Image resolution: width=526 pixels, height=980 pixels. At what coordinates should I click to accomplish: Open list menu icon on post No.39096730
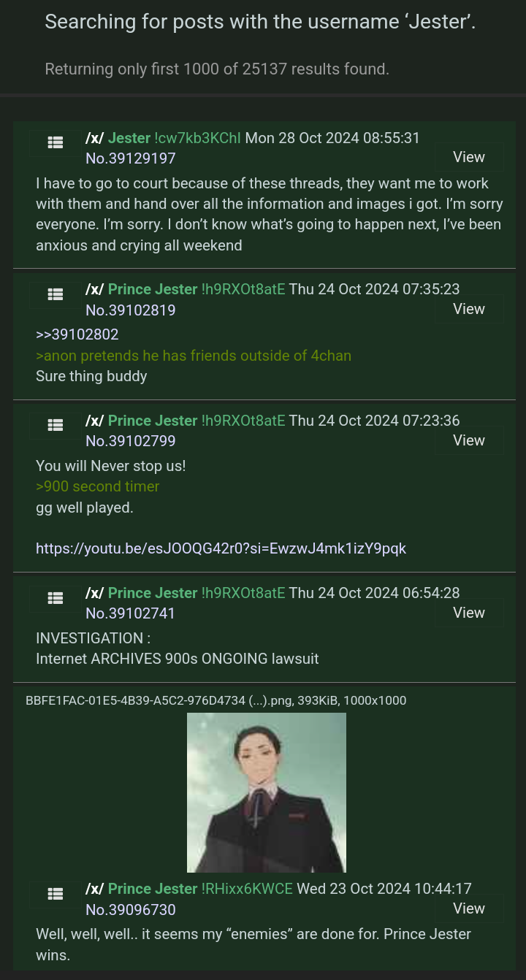(55, 893)
